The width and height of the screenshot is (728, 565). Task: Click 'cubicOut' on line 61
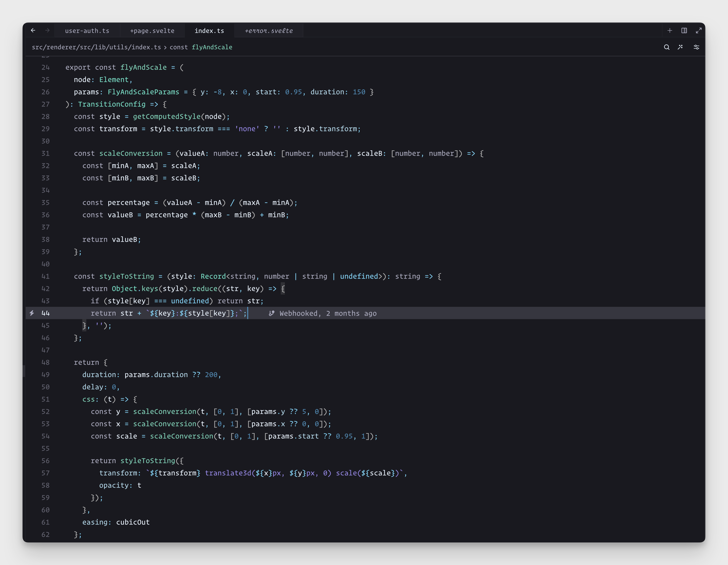[x=133, y=522]
